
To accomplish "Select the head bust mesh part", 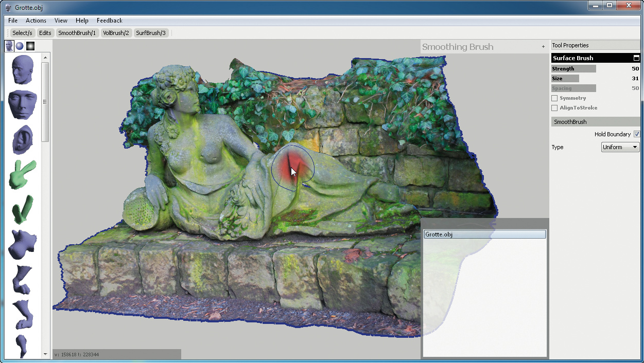I will (x=23, y=70).
